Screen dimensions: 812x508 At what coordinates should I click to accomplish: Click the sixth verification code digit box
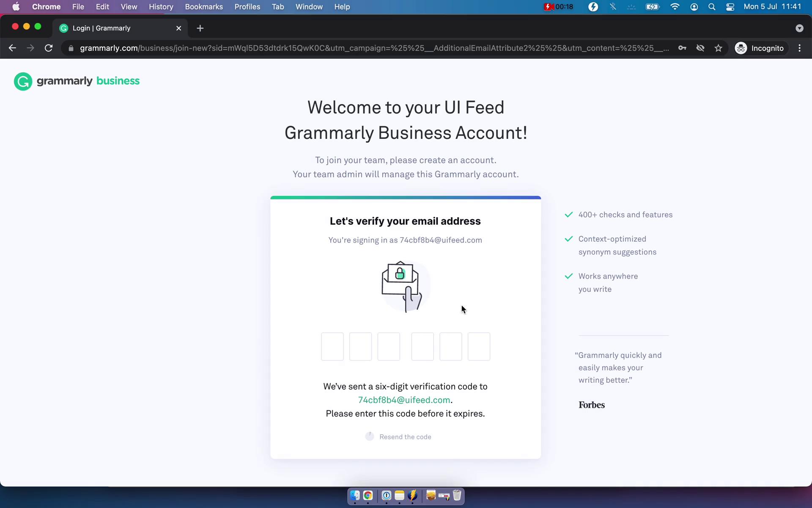(479, 347)
